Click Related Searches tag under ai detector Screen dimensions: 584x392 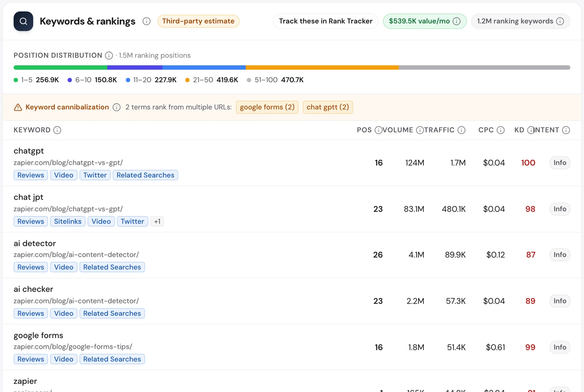pyautogui.click(x=112, y=268)
